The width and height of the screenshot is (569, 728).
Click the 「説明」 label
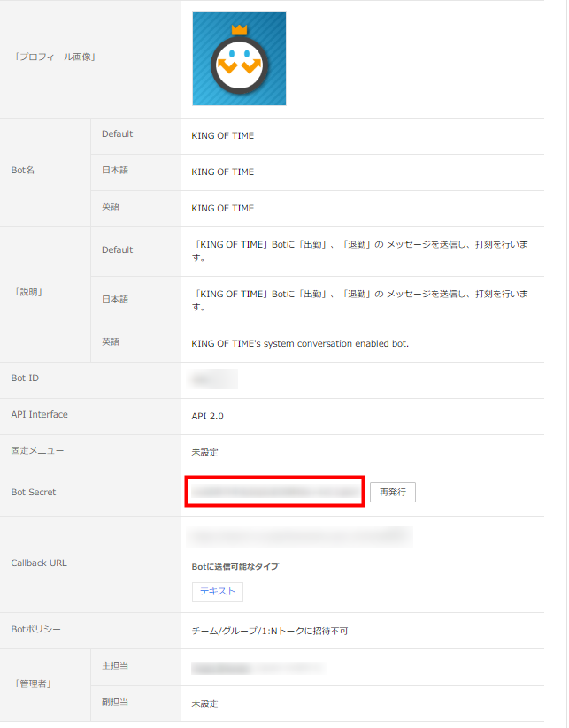(28, 293)
